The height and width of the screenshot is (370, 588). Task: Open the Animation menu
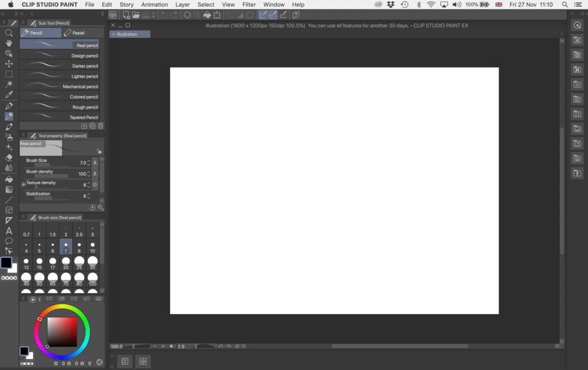[x=154, y=4]
